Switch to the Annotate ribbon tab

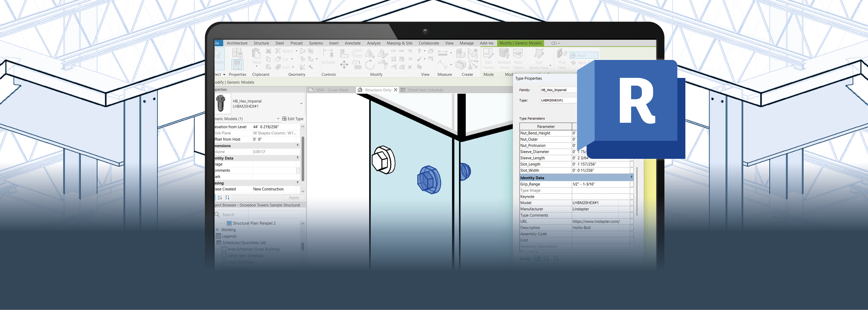pos(352,43)
